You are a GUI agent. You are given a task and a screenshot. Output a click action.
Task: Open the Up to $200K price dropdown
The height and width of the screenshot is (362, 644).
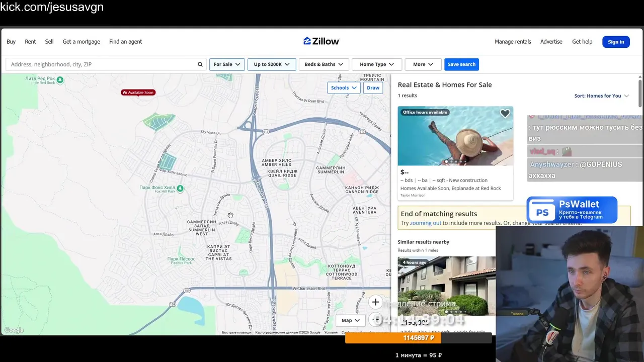point(272,64)
